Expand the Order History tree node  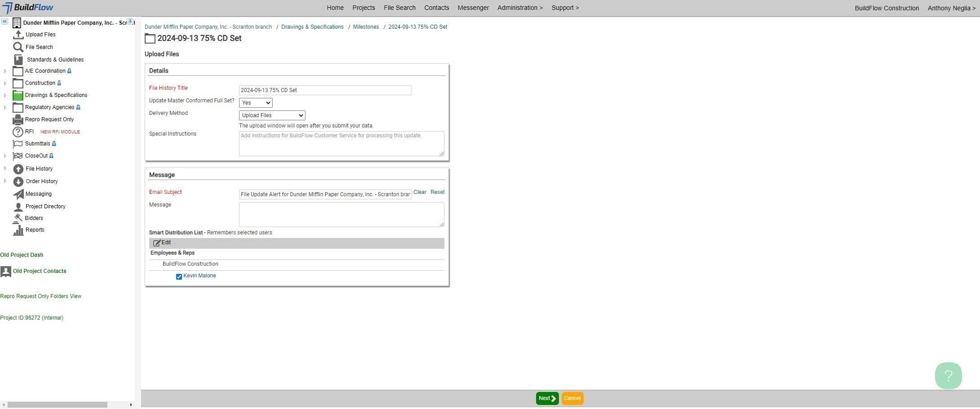pos(5,181)
